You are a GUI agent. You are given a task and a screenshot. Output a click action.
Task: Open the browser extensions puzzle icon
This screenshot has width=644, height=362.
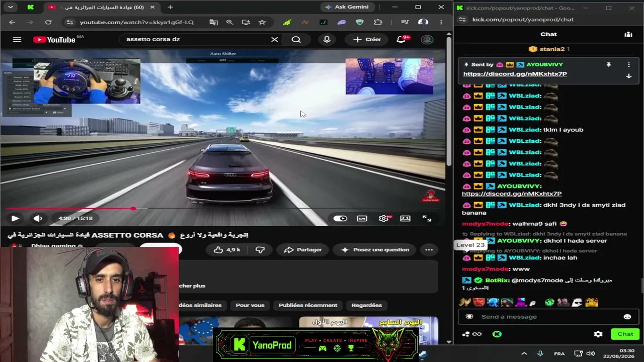pyautogui.click(x=378, y=22)
